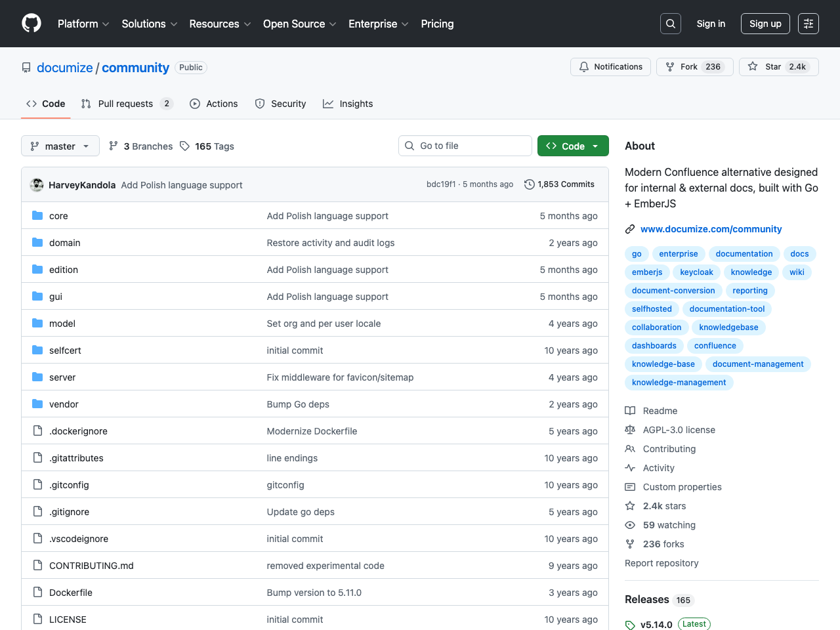Click the GitHub logo icon
Image resolution: width=840 pixels, height=630 pixels.
[x=31, y=24]
